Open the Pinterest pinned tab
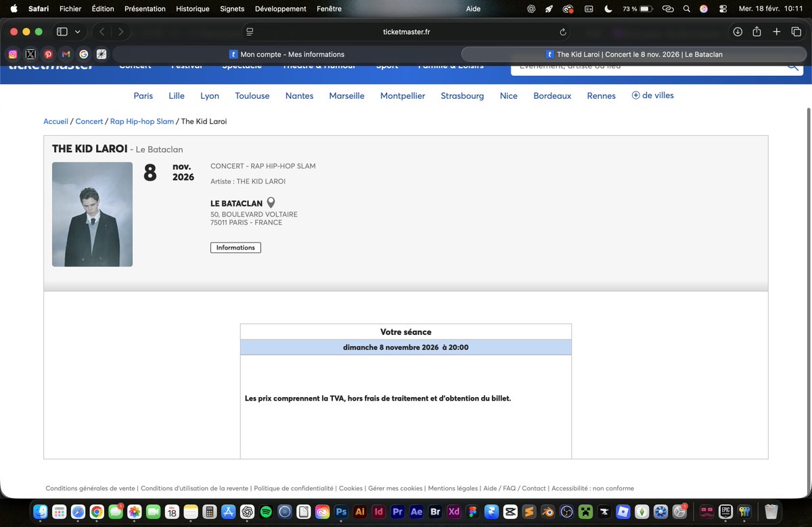The width and height of the screenshot is (812, 527). [48, 54]
